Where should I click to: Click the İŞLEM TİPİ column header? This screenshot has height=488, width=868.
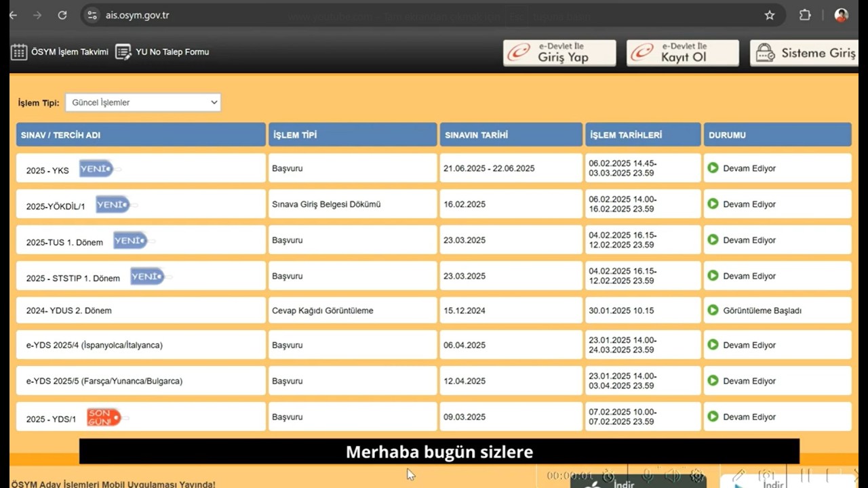click(x=353, y=135)
